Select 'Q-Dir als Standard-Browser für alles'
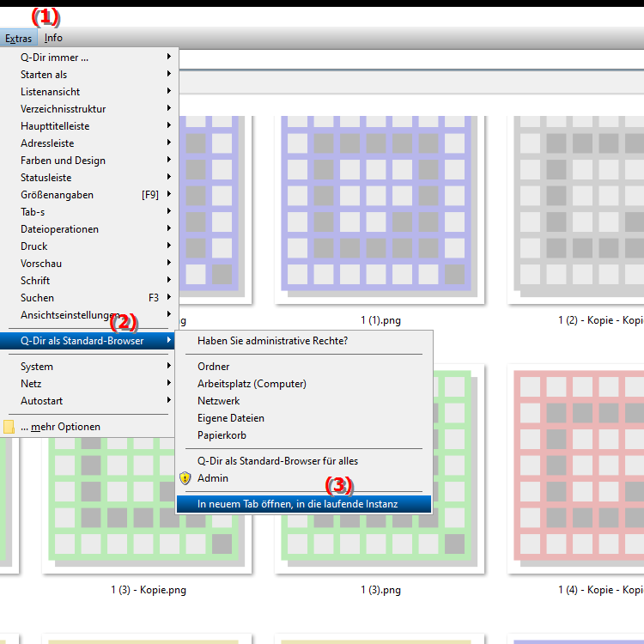Viewport: 644px width, 644px height. [x=304, y=462]
